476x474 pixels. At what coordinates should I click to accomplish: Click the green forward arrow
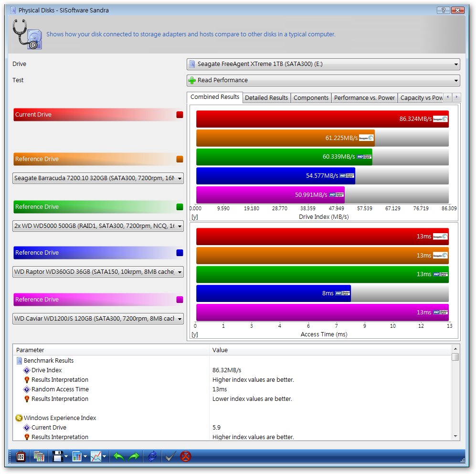(134, 456)
